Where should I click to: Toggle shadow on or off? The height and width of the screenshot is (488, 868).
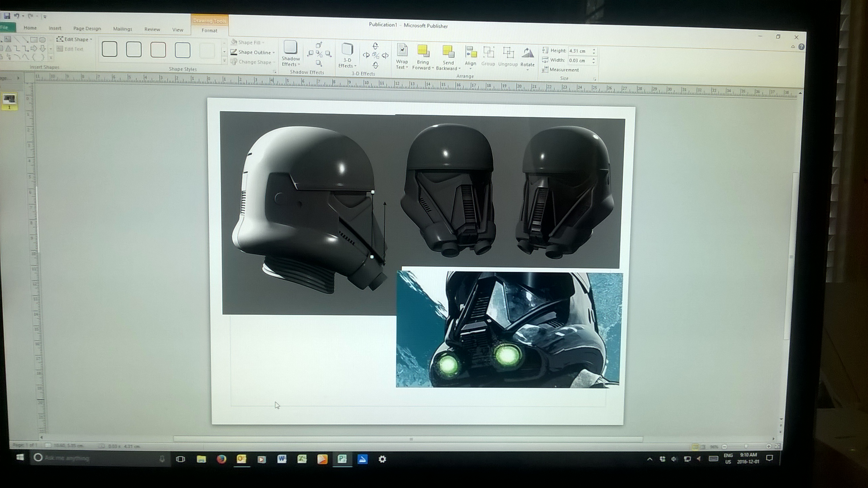coord(319,54)
